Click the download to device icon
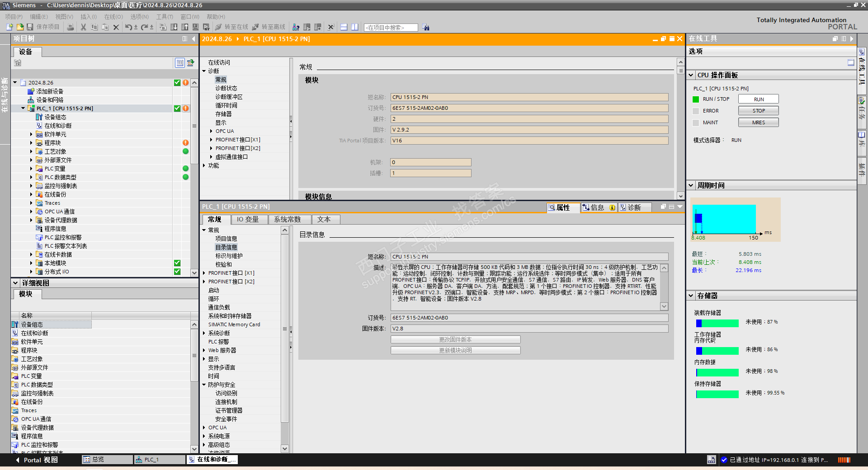 click(174, 27)
